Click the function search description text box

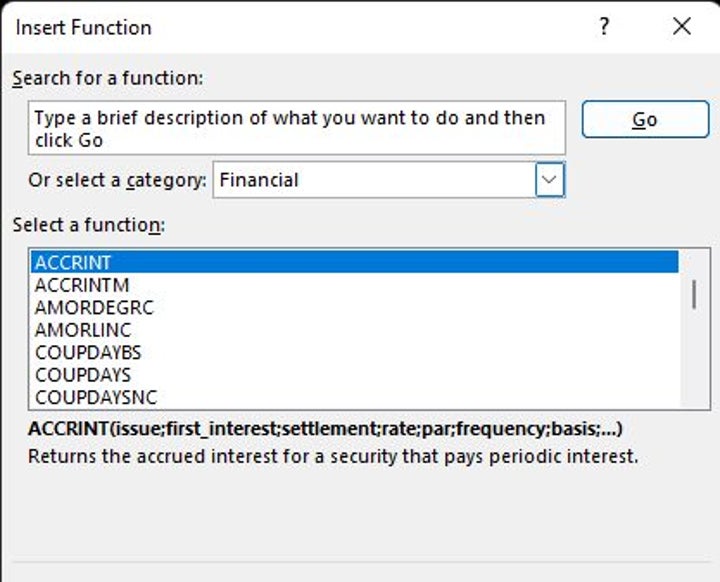point(296,129)
